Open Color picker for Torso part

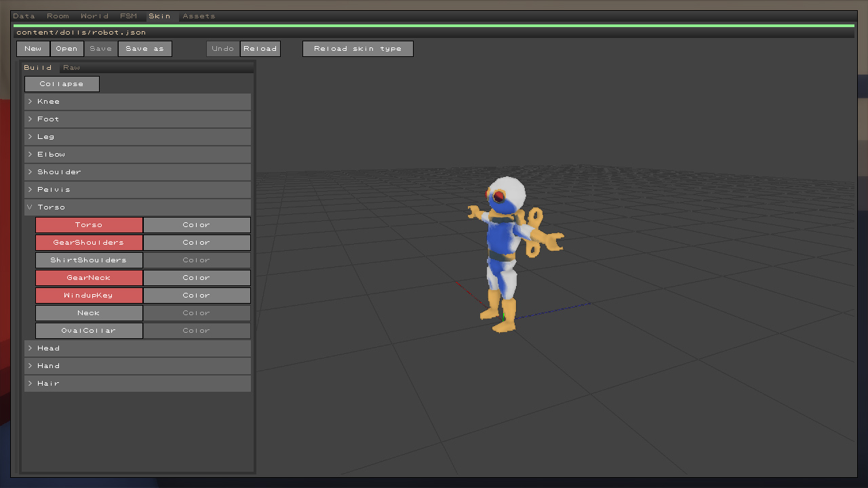(x=197, y=225)
